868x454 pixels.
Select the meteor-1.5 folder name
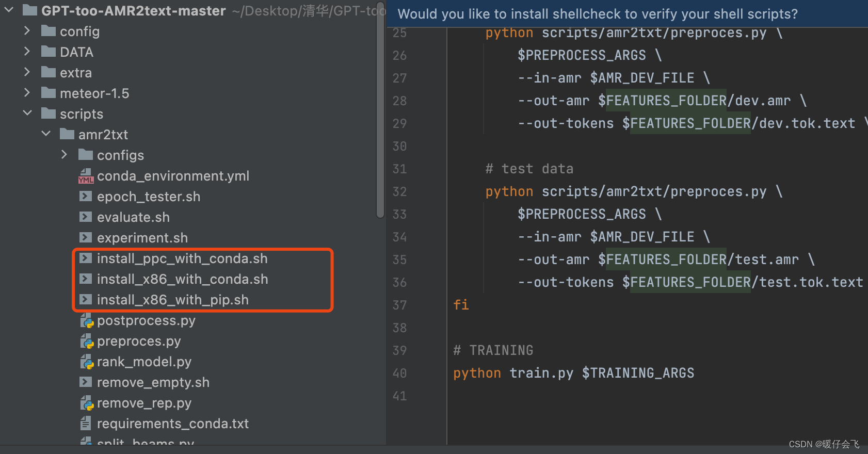pos(94,93)
